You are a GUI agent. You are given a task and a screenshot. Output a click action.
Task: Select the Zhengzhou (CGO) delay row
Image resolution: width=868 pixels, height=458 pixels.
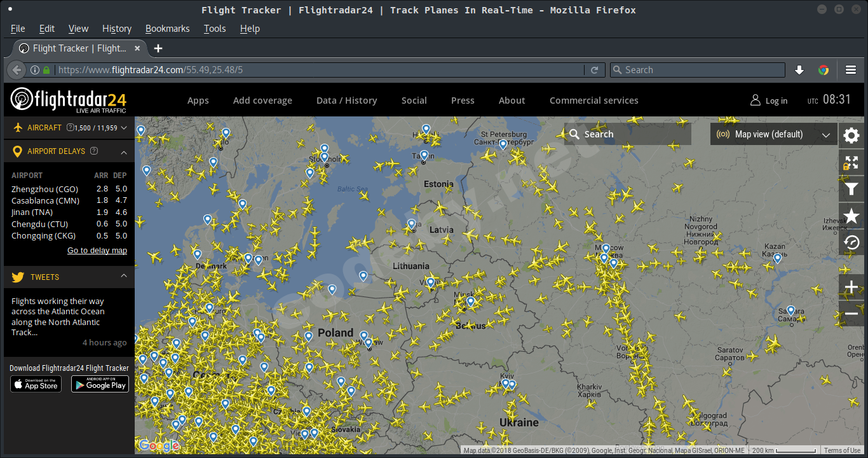69,189
